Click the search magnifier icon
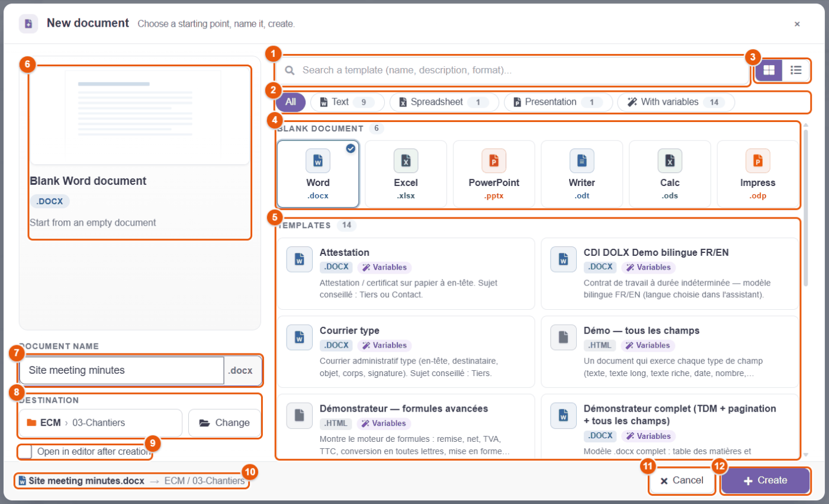The image size is (829, 504). (x=290, y=70)
